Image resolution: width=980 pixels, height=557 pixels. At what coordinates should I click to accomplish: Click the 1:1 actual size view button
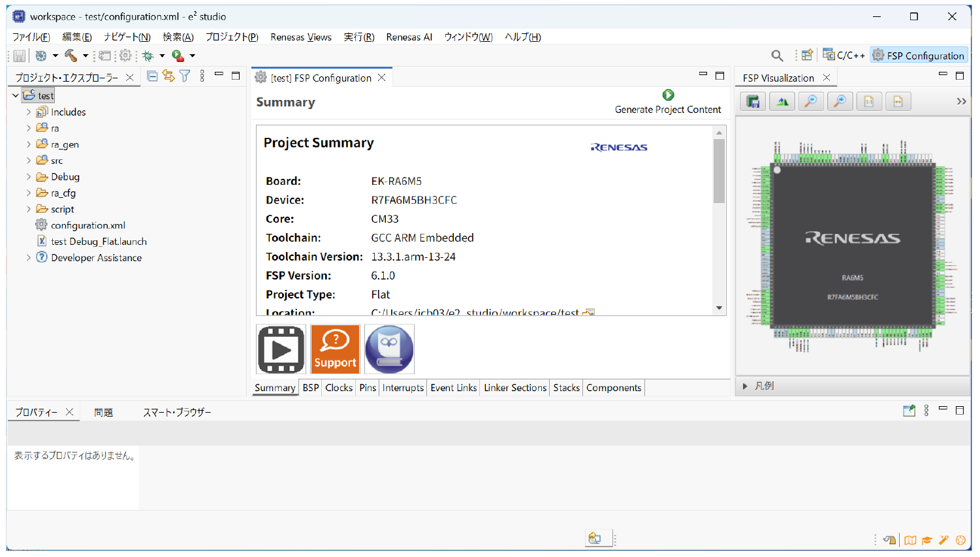[869, 101]
